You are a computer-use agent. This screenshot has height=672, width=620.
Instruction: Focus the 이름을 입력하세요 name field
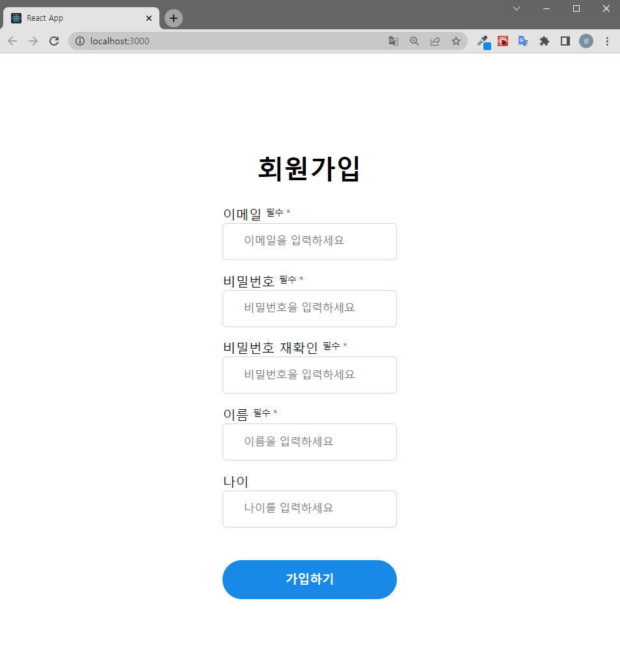click(x=310, y=442)
